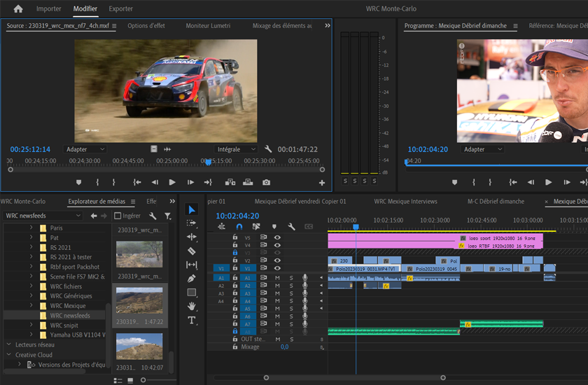Viewport: 588px width, 385px height.
Task: Select the Ripple Edit tool
Action: point(191,237)
